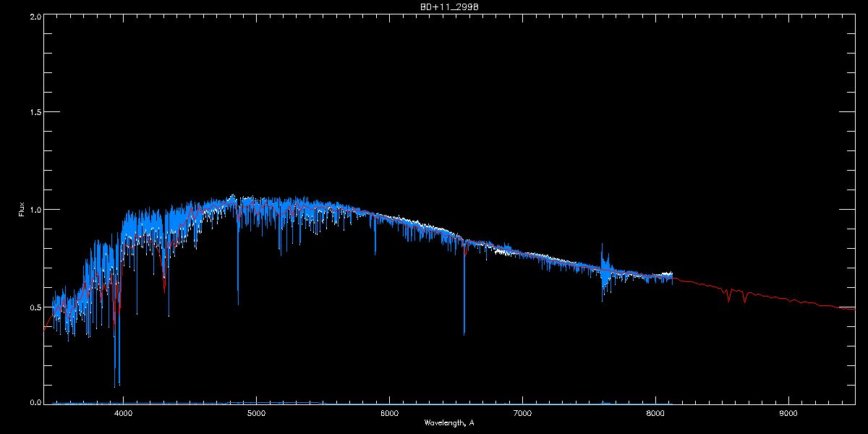Click the 8000 x-axis tick label
The height and width of the screenshot is (434, 868).
[x=655, y=413]
